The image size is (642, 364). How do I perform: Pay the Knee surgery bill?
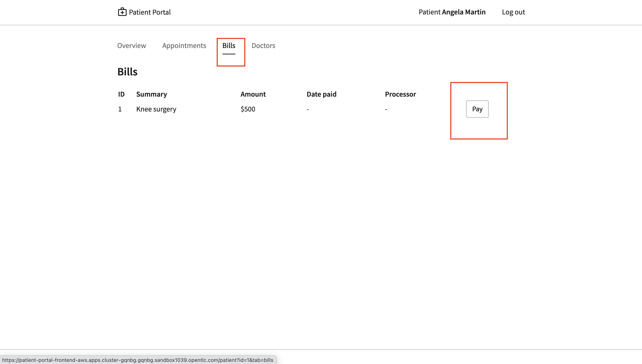pyautogui.click(x=477, y=109)
